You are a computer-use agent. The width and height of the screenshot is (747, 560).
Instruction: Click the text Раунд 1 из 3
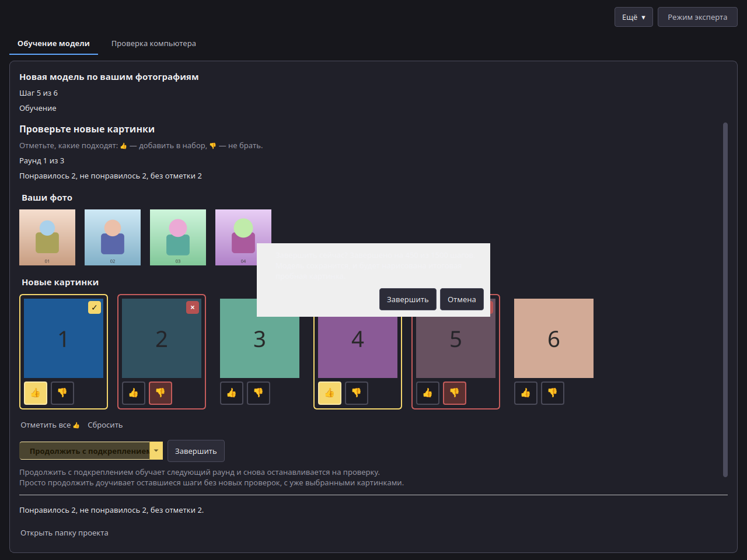(x=42, y=161)
